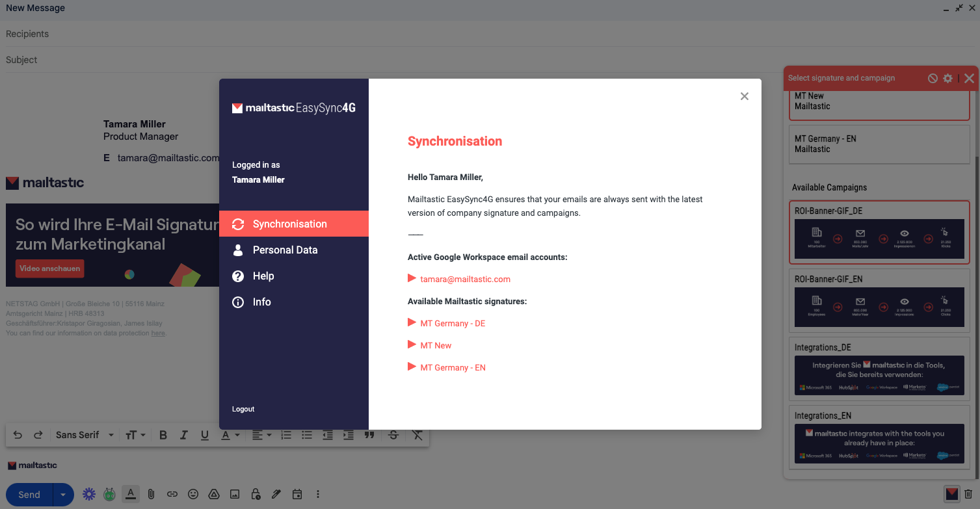
Task: Click the green robot extension icon
Action: [x=109, y=494]
